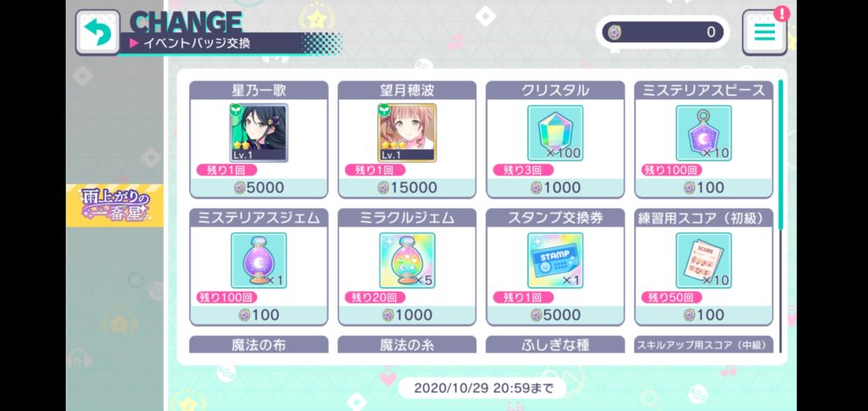Tap the 5000 badge price under 星乃一歌
This screenshot has height=411, width=868.
click(x=259, y=188)
